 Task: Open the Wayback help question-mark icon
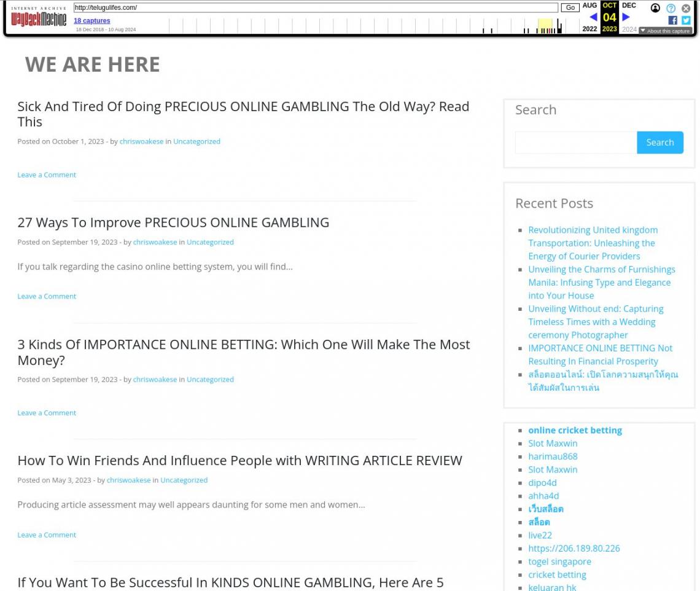671,8
